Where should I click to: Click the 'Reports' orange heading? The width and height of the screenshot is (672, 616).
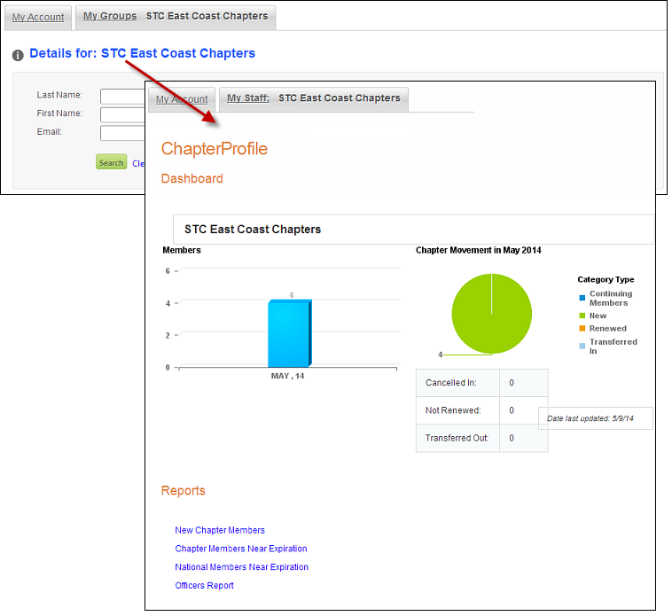coord(184,490)
